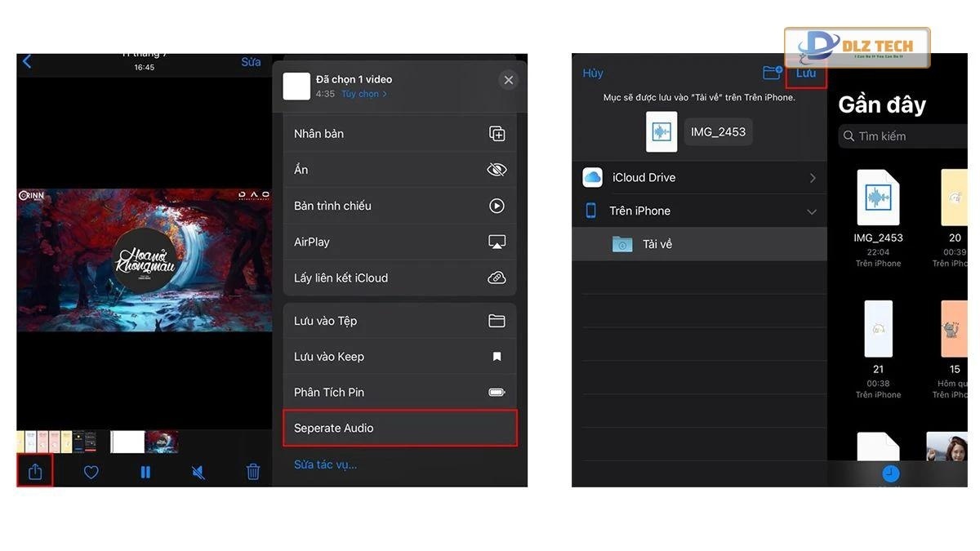Choose Ẩn to hide the video
Viewport: 980px width, 551px height.
click(x=399, y=170)
